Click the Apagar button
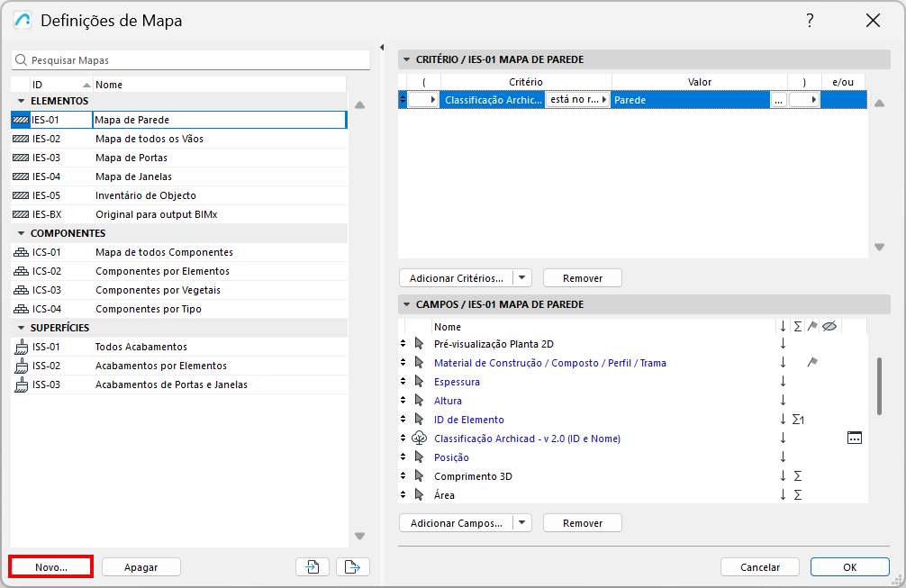Viewport: 906px width, 588px height. click(141, 567)
